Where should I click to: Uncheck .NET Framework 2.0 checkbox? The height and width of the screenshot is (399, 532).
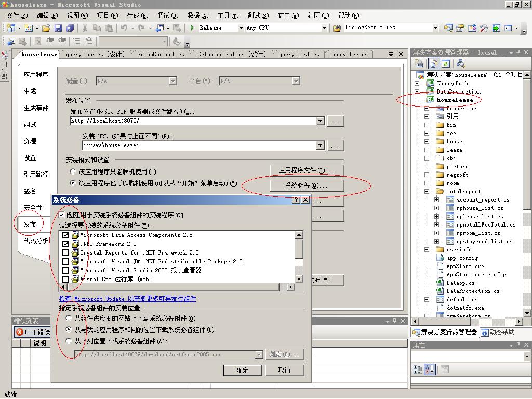(66, 244)
